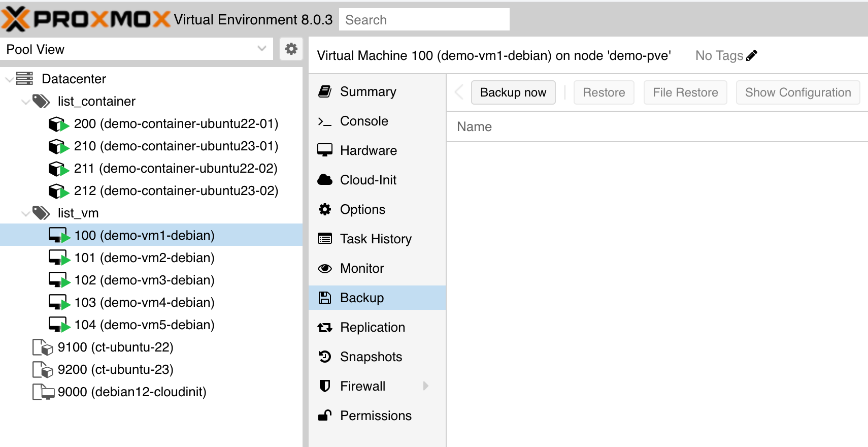Click container icon for 211 demo-container-ubuntu22-02
The height and width of the screenshot is (447, 868).
coord(58,168)
